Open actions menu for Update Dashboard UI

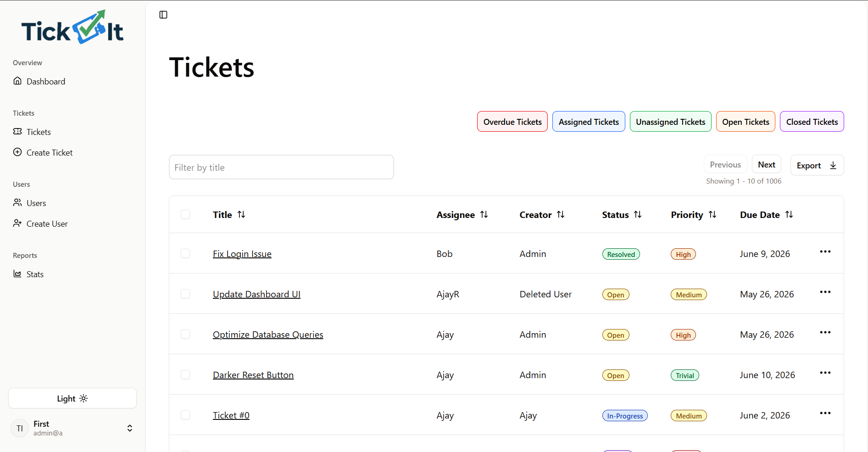(825, 292)
